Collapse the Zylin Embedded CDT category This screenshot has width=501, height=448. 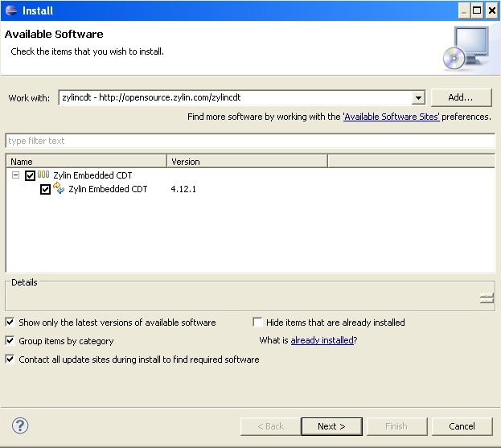[x=15, y=175]
